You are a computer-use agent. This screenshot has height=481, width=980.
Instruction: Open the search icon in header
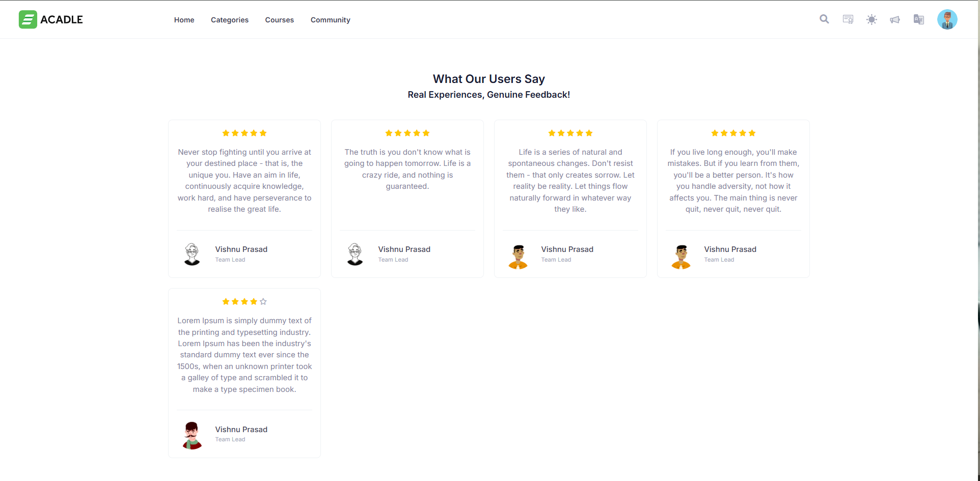pyautogui.click(x=824, y=19)
